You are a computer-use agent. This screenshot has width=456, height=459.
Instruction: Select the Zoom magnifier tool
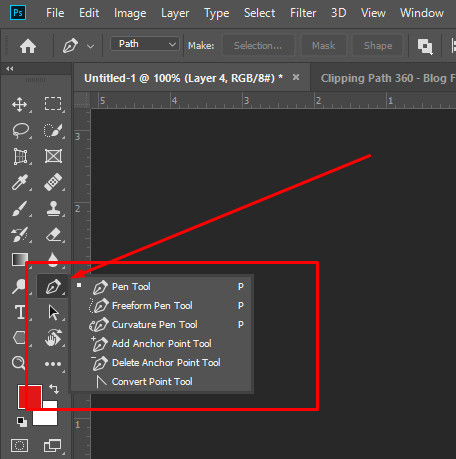[18, 363]
